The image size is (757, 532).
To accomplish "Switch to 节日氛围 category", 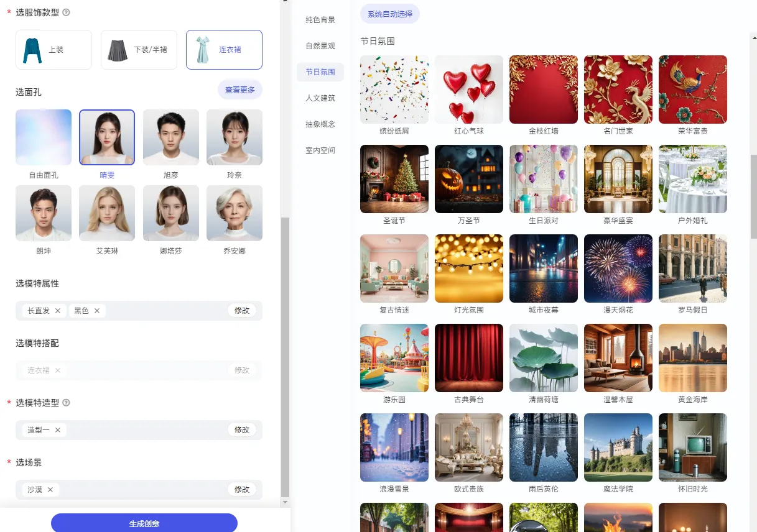I will pyautogui.click(x=320, y=72).
